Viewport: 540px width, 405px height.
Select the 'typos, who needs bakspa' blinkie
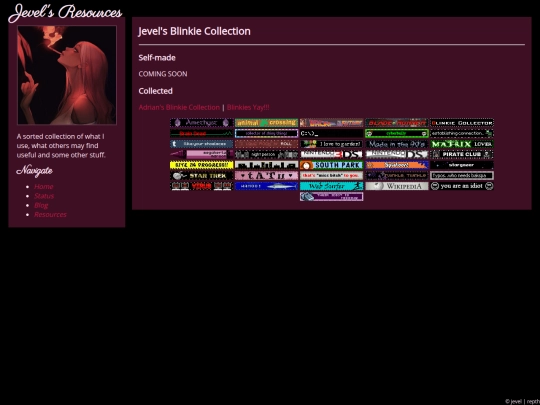461,176
